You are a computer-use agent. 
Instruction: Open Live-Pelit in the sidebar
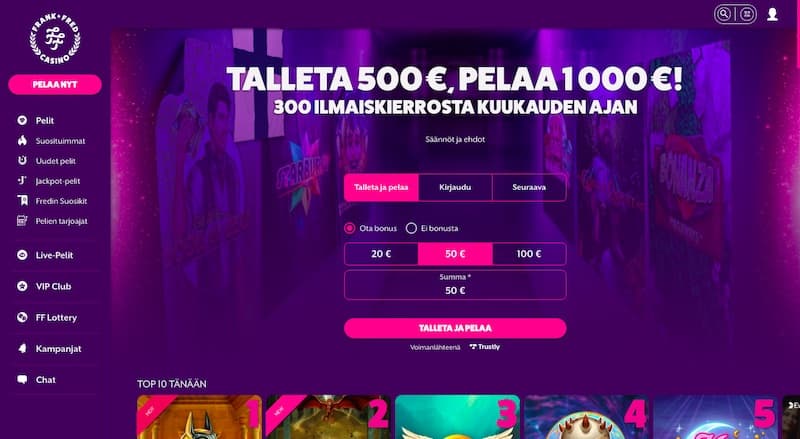tap(54, 255)
